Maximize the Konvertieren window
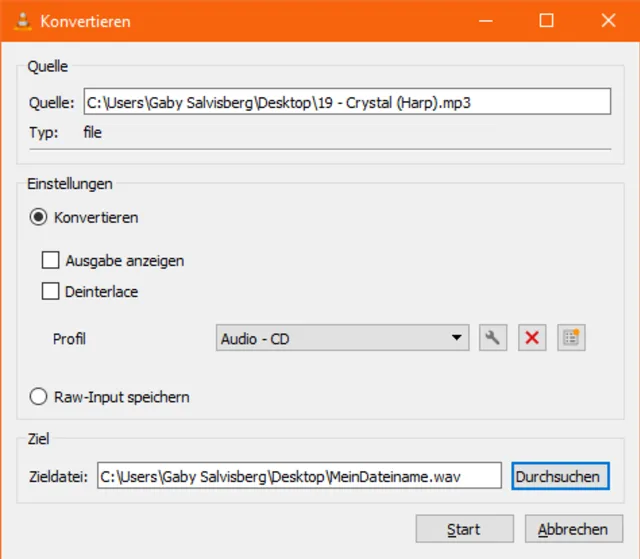 tap(546, 20)
